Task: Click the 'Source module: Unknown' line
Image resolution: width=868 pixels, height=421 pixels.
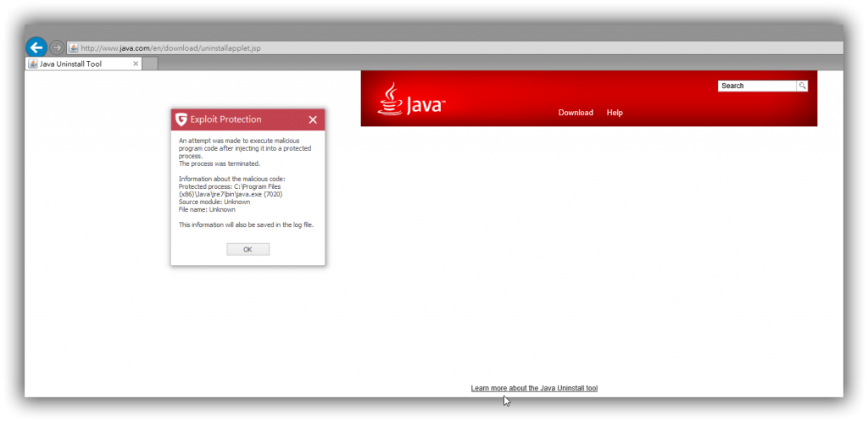Action: pyautogui.click(x=214, y=202)
